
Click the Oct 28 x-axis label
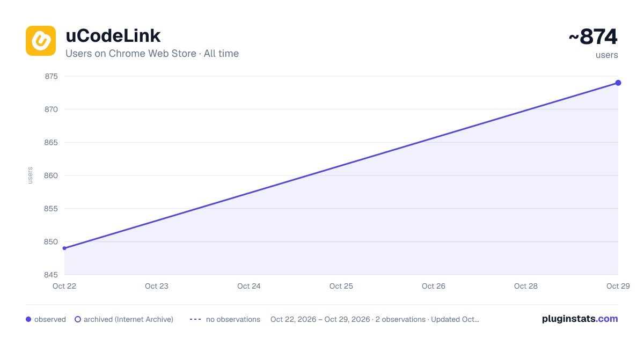point(526,286)
